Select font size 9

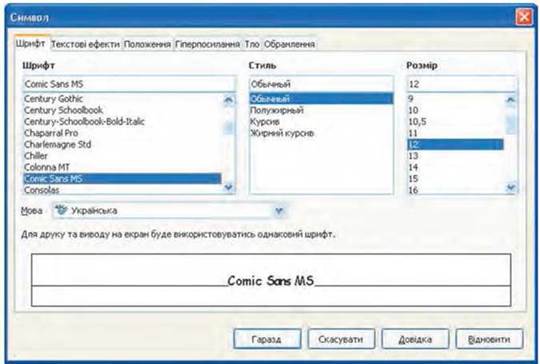(456, 99)
